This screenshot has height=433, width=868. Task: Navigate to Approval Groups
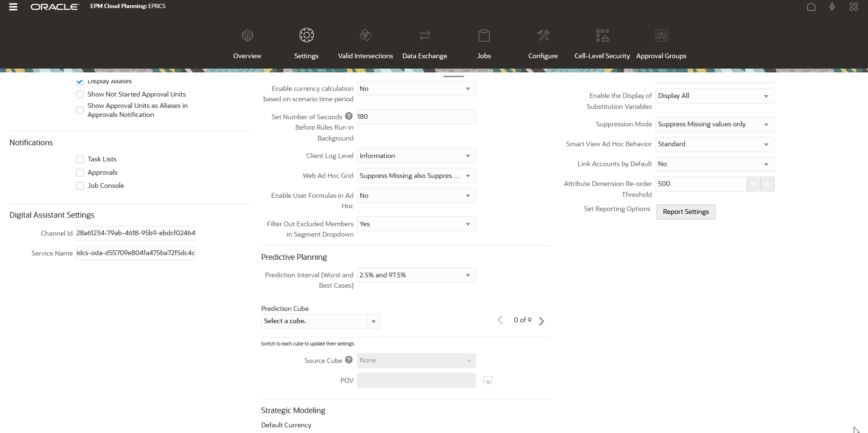661,43
